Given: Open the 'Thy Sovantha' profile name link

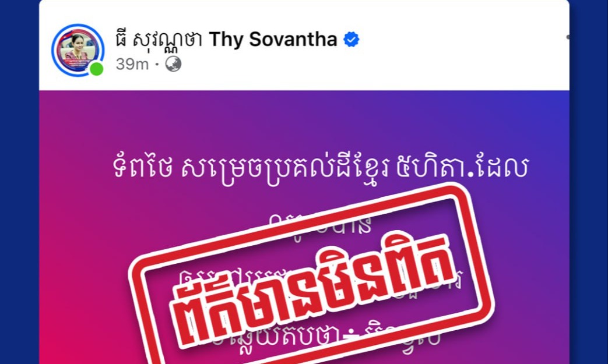Looking at the screenshot, I should click(x=273, y=40).
